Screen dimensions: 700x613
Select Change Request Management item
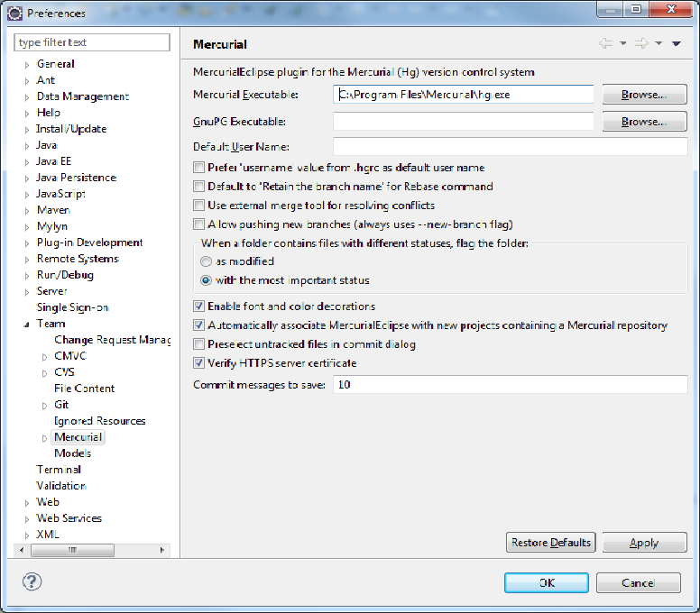[112, 340]
